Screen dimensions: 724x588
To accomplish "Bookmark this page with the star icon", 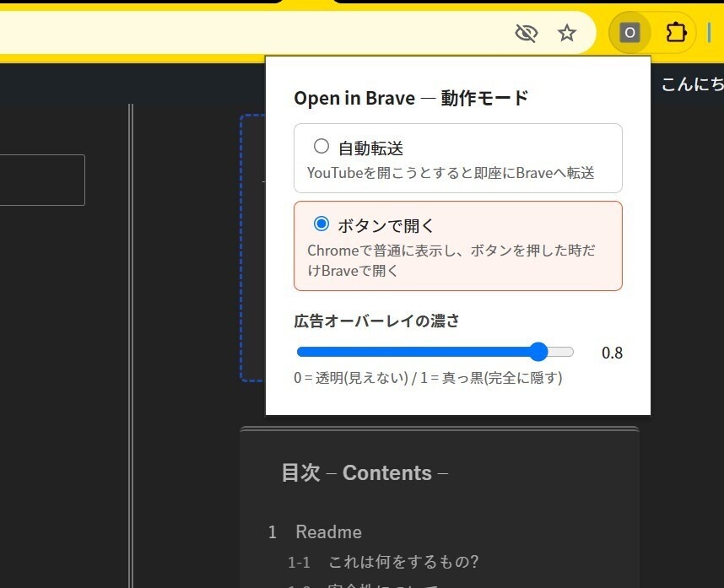I will pos(566,33).
